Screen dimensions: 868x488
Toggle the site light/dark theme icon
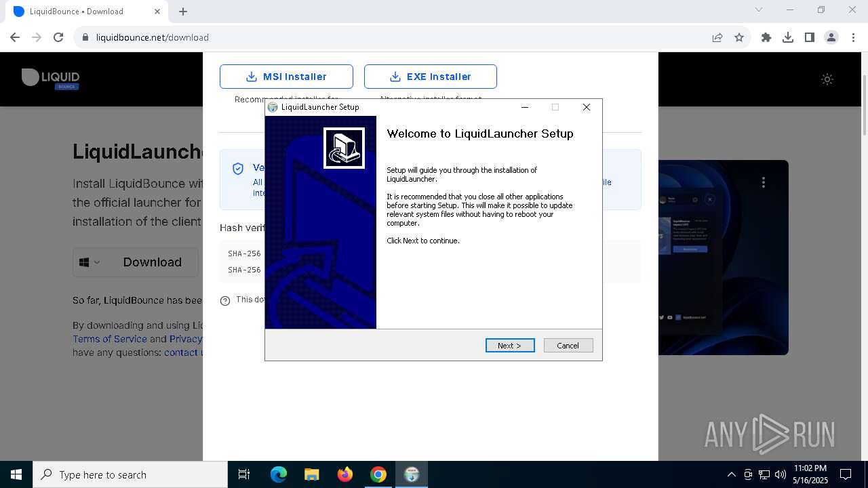(x=827, y=79)
